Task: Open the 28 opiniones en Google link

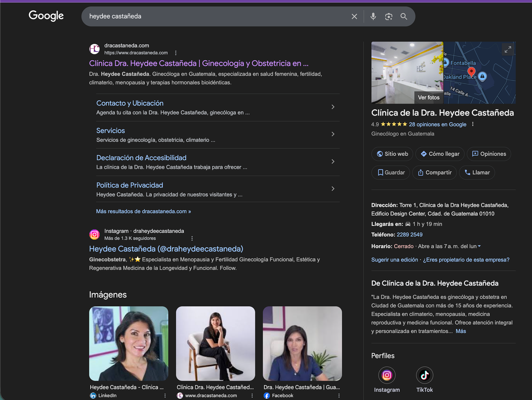Action: coord(437,124)
